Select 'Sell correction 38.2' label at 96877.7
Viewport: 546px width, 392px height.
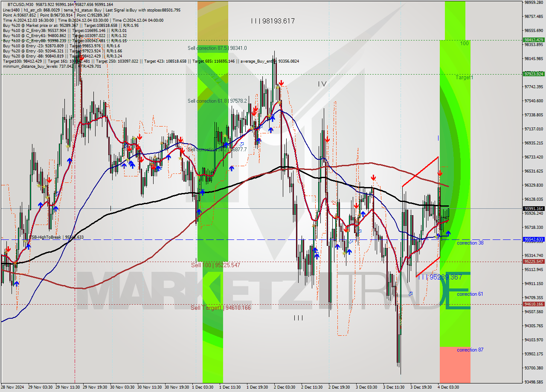[217, 150]
